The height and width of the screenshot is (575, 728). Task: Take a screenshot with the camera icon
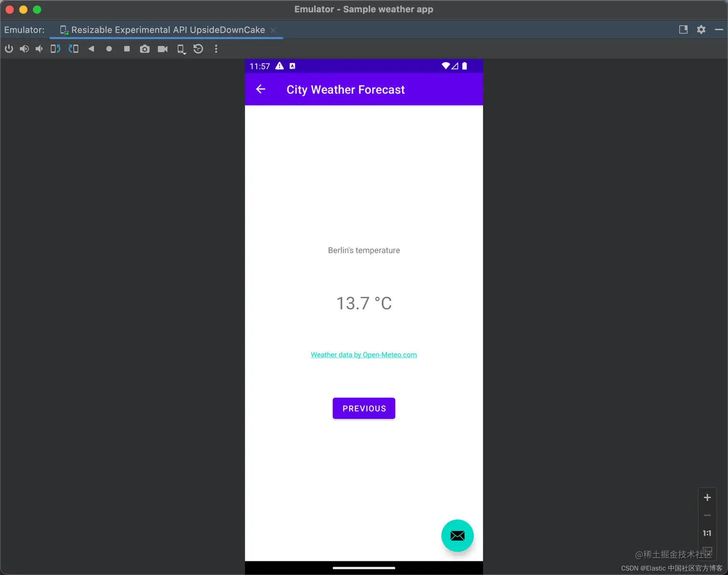(x=144, y=49)
